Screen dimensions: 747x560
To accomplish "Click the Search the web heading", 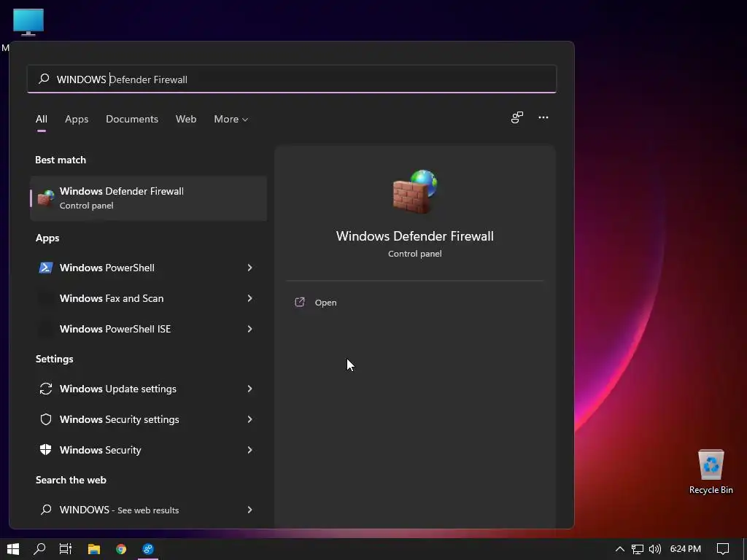I will [71, 480].
